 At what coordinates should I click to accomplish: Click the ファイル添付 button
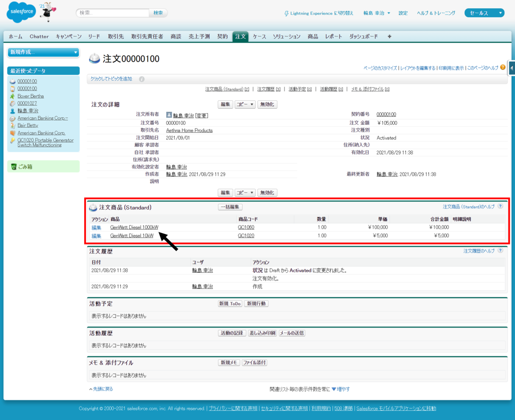[x=254, y=363]
